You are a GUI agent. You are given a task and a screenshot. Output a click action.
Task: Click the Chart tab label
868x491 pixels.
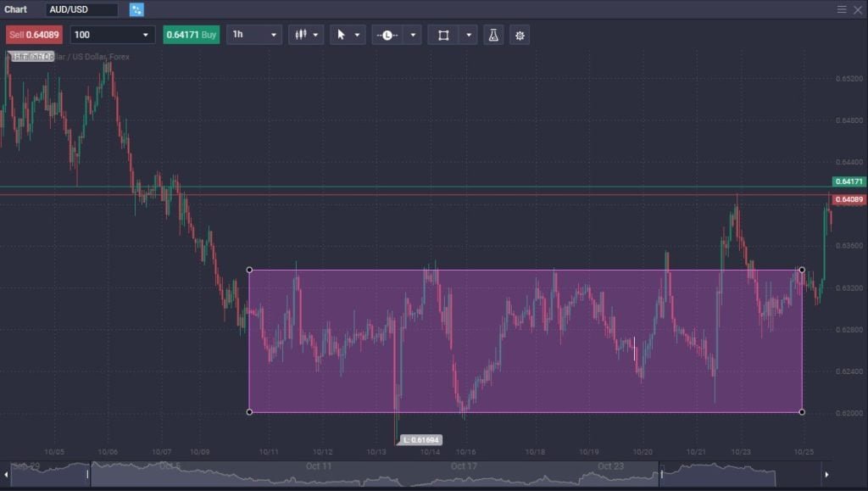coord(16,9)
